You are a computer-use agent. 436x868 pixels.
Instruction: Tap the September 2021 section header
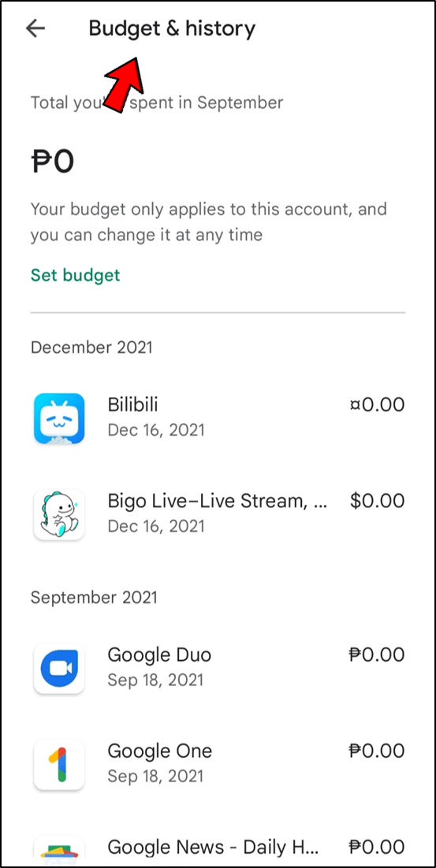(x=94, y=597)
